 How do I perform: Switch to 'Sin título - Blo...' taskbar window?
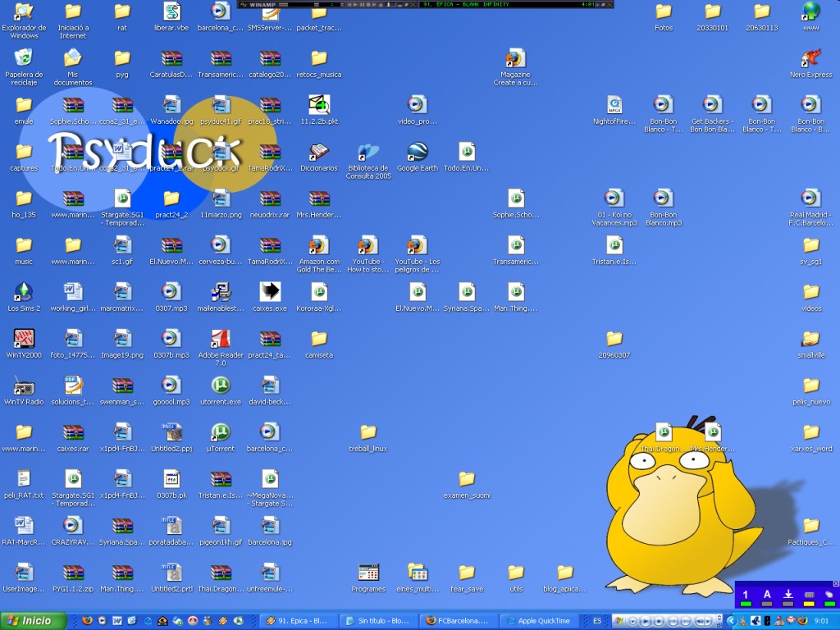coord(379,621)
